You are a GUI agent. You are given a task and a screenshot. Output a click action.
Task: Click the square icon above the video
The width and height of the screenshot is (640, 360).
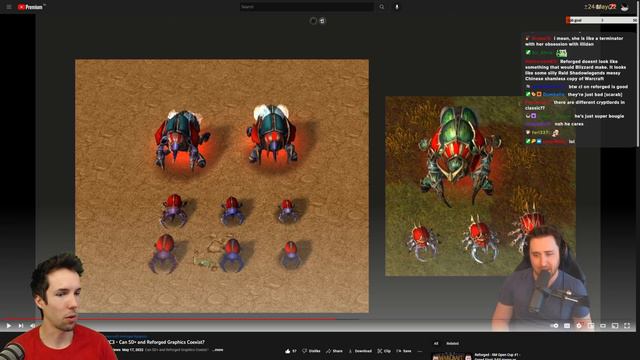(x=322, y=21)
